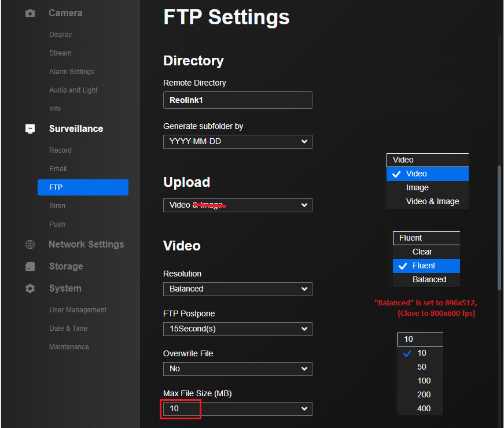
Task: Open the FTP Postpone dropdown
Action: [237, 329]
